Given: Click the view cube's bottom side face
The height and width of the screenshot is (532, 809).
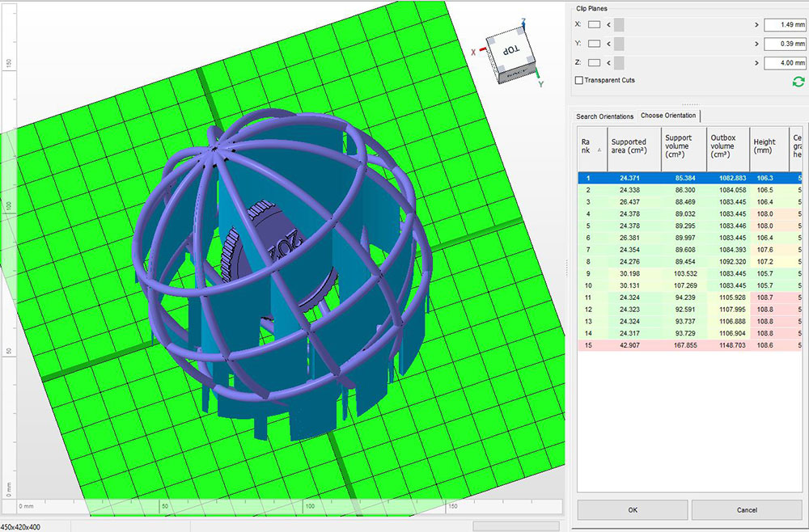Looking at the screenshot, I should point(515,76).
